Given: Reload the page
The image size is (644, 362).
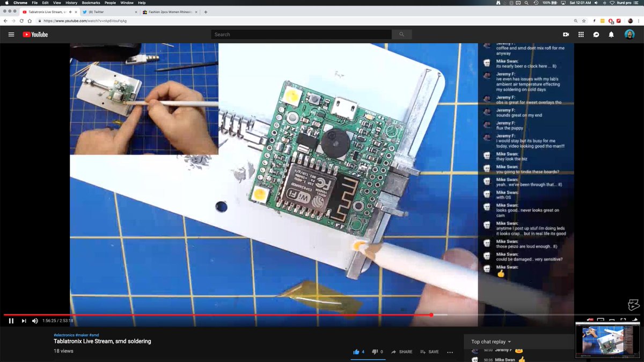Looking at the screenshot, I should pos(21,21).
